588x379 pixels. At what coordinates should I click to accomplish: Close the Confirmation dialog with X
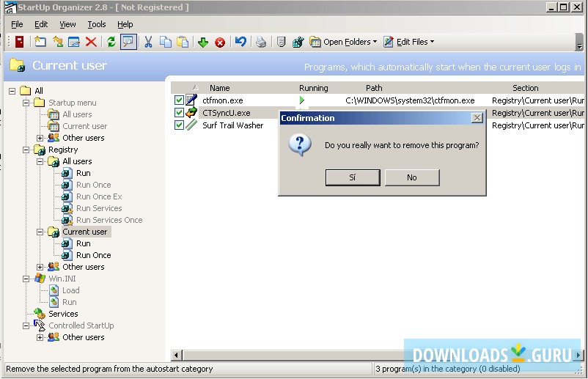477,118
